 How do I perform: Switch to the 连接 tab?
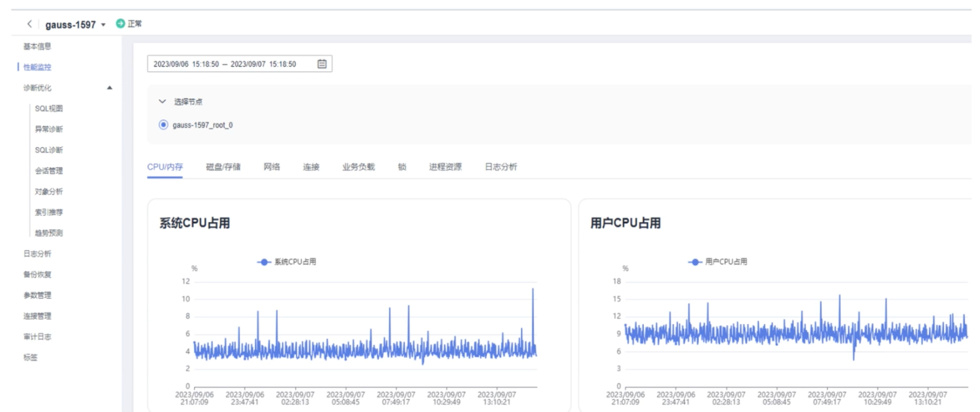pyautogui.click(x=311, y=167)
